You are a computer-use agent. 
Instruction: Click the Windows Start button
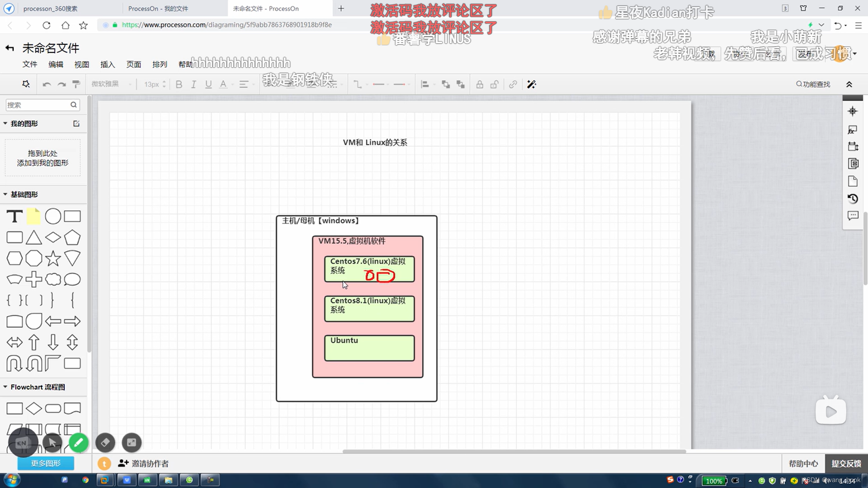tap(12, 480)
